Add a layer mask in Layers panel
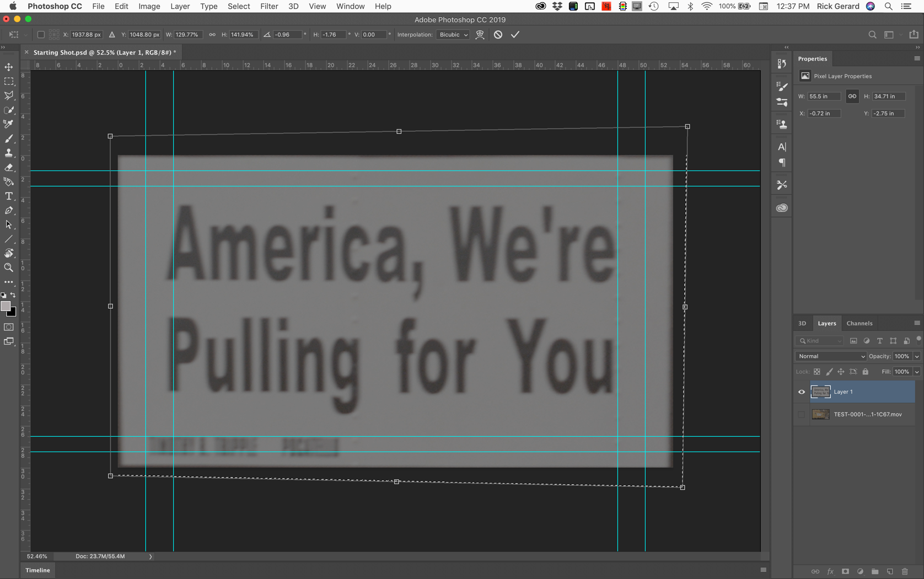 tap(845, 571)
